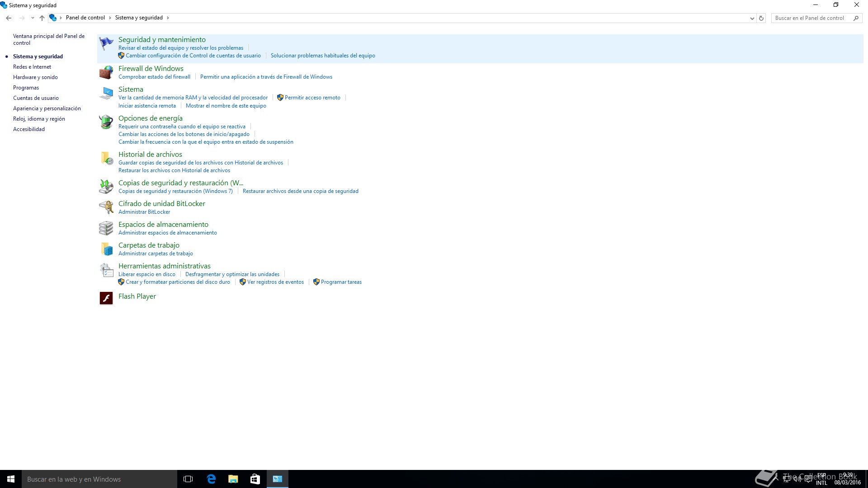This screenshot has width=868, height=488.
Task: Click Mostrar el nombre de este equipo
Action: coord(226,106)
